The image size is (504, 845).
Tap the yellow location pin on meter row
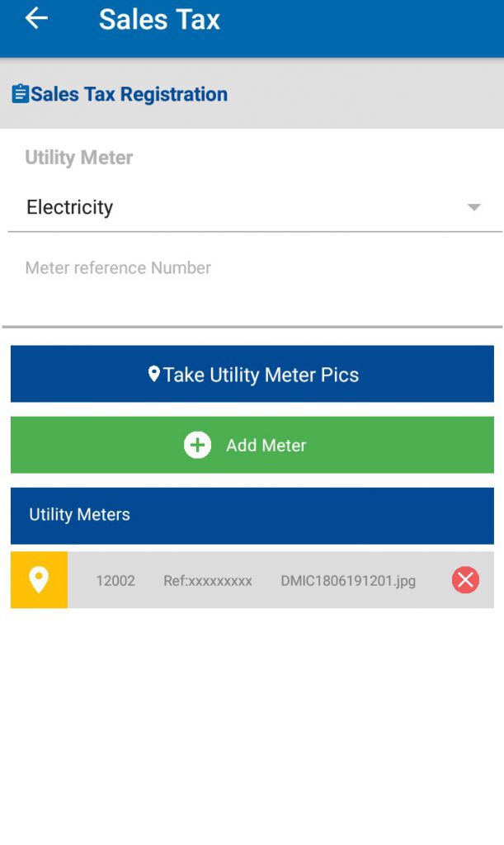click(x=39, y=580)
